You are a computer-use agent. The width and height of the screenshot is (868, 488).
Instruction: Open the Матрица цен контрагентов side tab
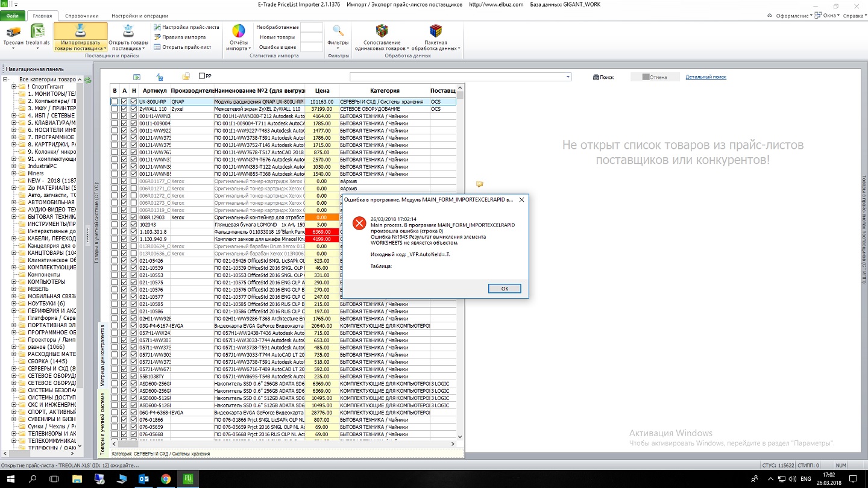[102, 355]
